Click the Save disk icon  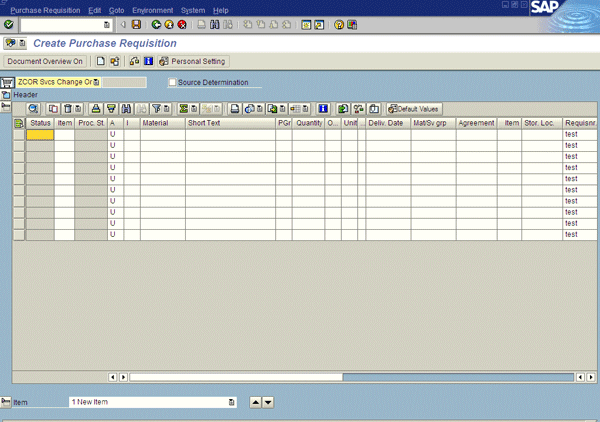[x=136, y=24]
